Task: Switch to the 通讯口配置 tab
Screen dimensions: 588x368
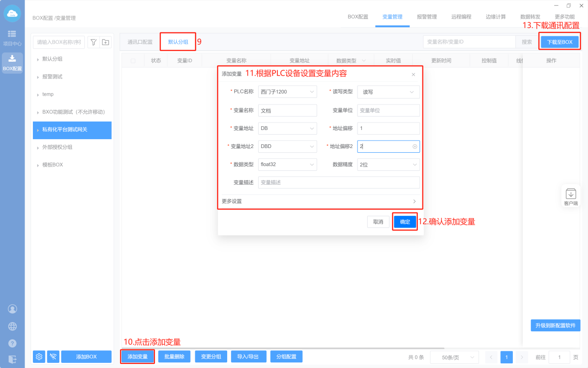Action: pyautogui.click(x=140, y=42)
